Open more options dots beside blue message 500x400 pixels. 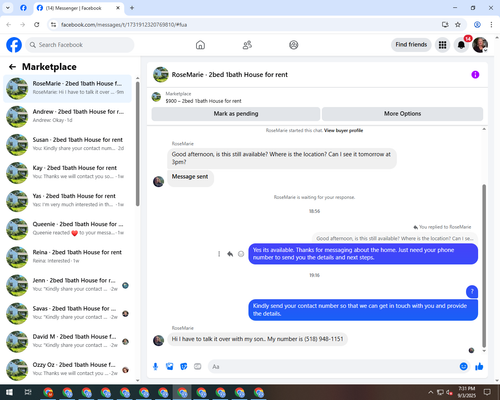point(219,254)
